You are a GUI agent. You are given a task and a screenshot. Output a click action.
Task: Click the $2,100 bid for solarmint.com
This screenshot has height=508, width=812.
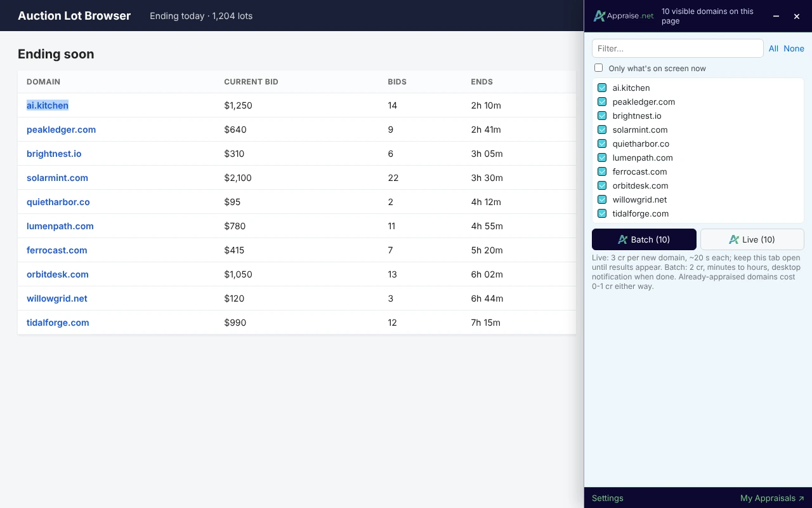tap(238, 178)
